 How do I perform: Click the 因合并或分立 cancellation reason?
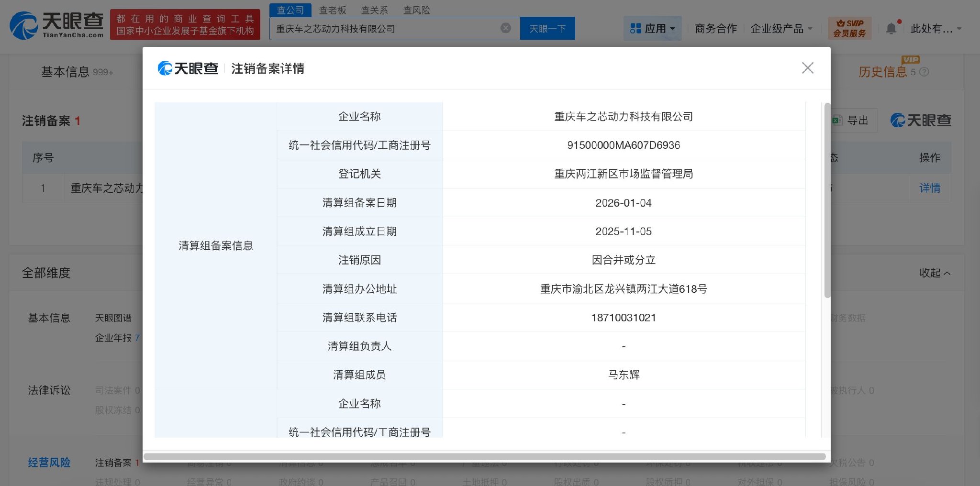point(624,260)
